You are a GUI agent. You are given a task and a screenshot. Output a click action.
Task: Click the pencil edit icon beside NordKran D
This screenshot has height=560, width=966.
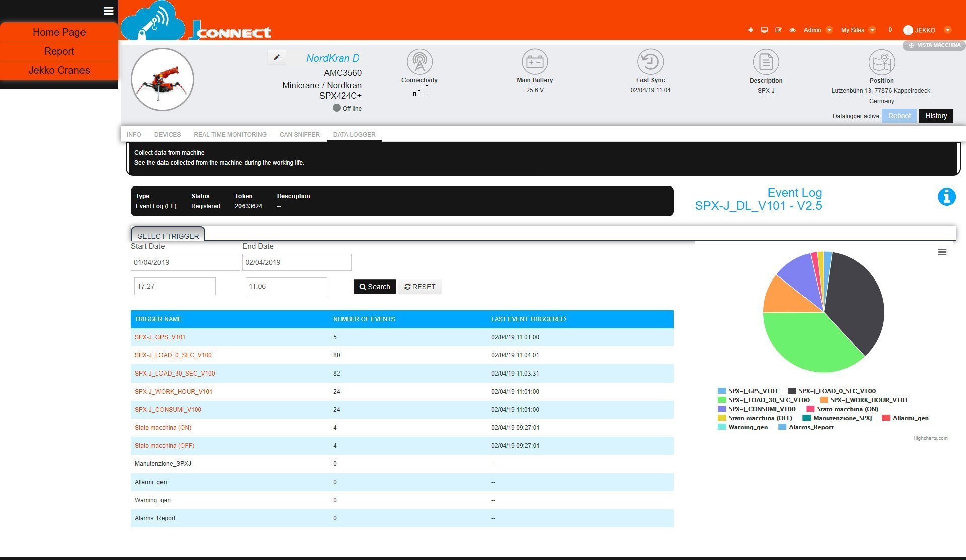(x=276, y=58)
